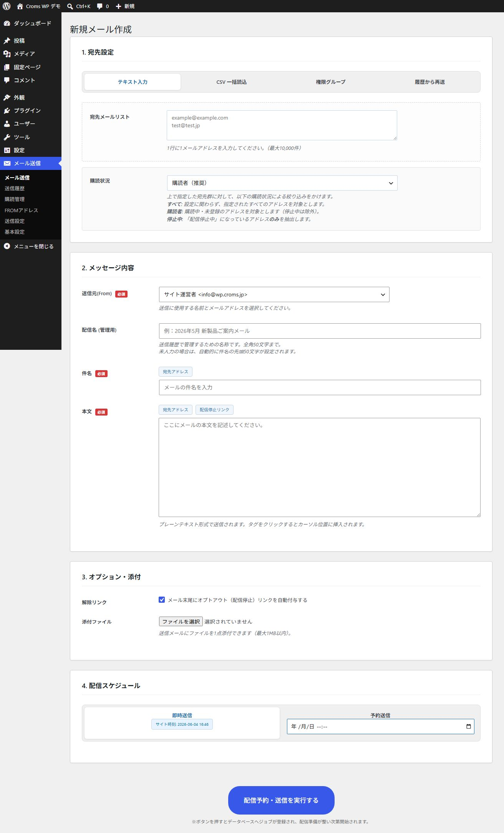The height and width of the screenshot is (833, 504).
Task: Collapse menu via メニューを閉じる arrow icon
Action: pos(7,246)
